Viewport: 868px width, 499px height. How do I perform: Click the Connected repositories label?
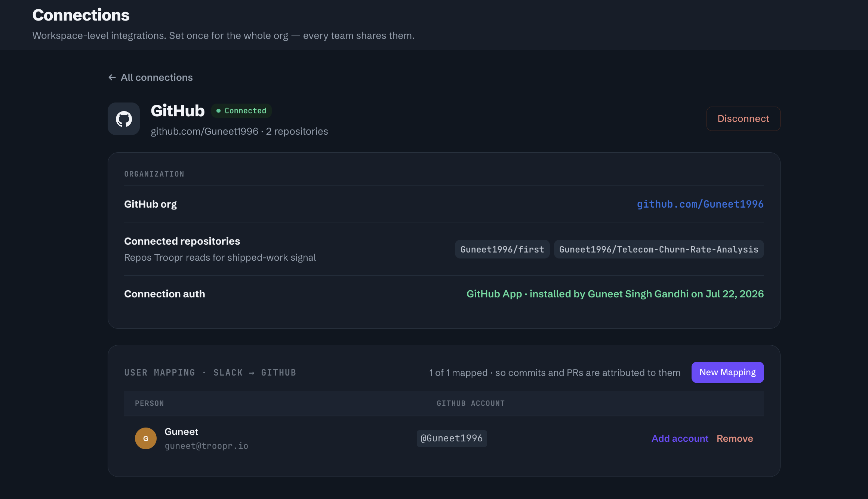182,241
